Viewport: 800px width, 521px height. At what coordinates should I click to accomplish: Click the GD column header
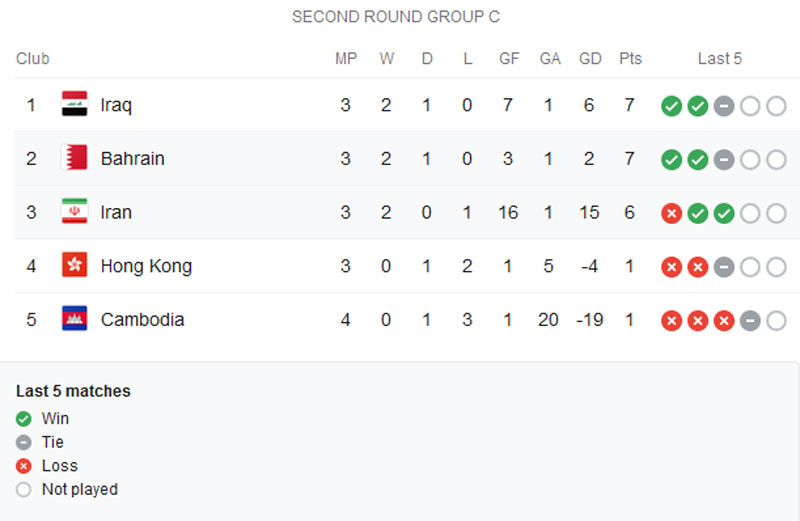(x=590, y=59)
